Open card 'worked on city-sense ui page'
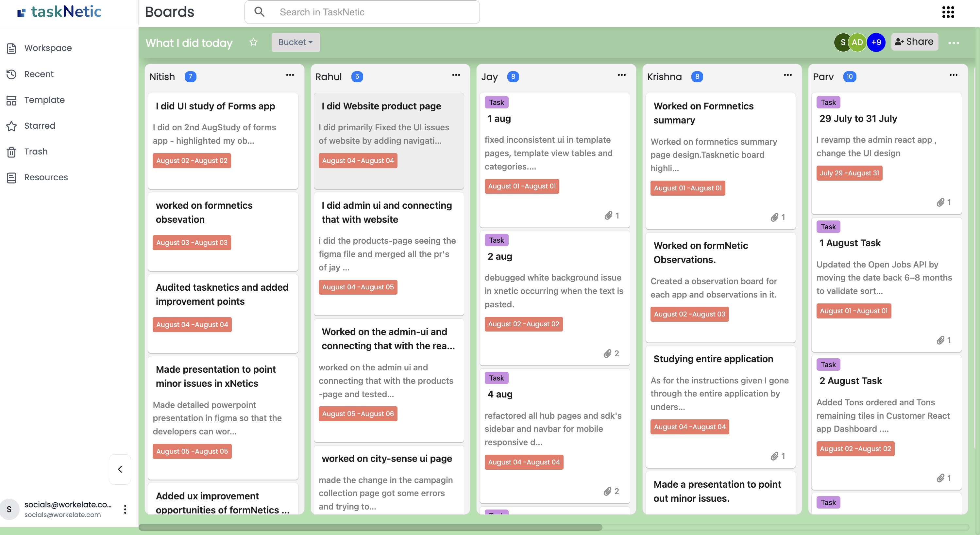This screenshot has width=980, height=535. (389, 480)
